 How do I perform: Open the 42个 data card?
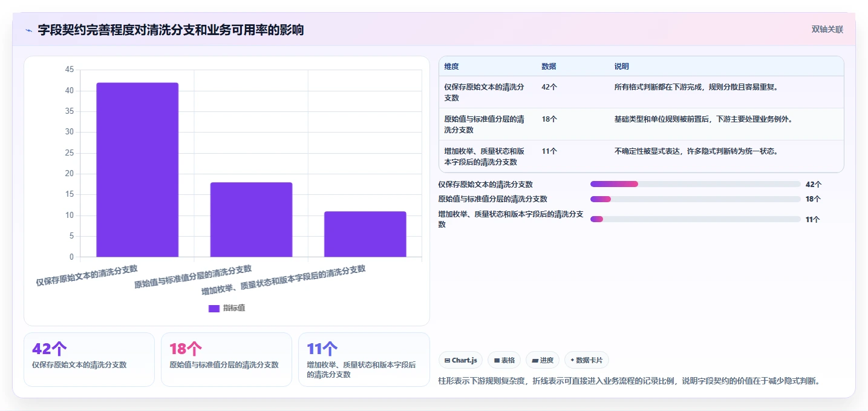(90, 359)
